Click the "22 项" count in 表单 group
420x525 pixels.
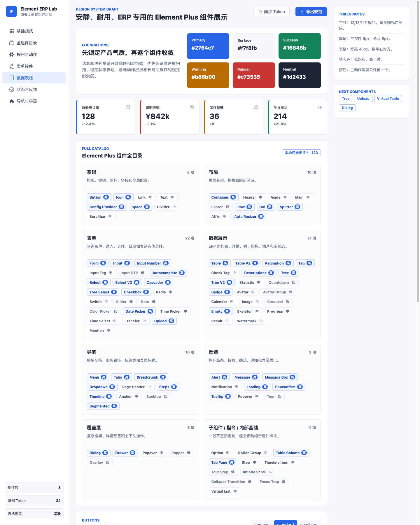190,238
